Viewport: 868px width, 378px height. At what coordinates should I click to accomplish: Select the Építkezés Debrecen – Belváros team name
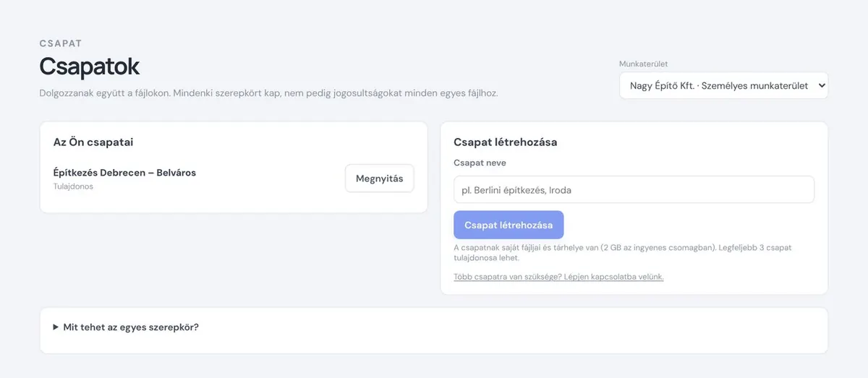pos(124,173)
